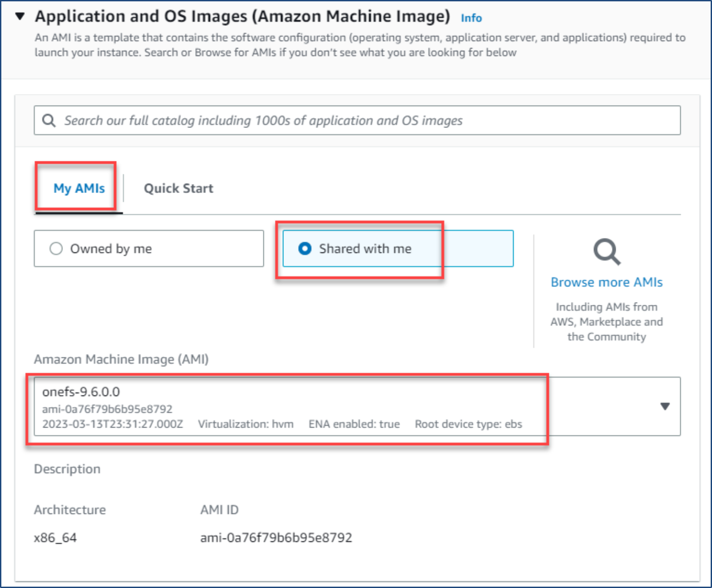712x588 pixels.
Task: Click the AMI ID label
Action: tap(219, 510)
